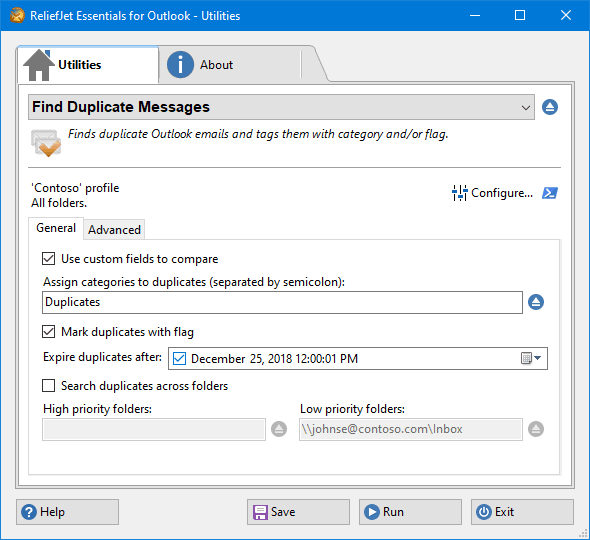
Task: Click the eject icon next to Duplicates field
Action: 536,302
